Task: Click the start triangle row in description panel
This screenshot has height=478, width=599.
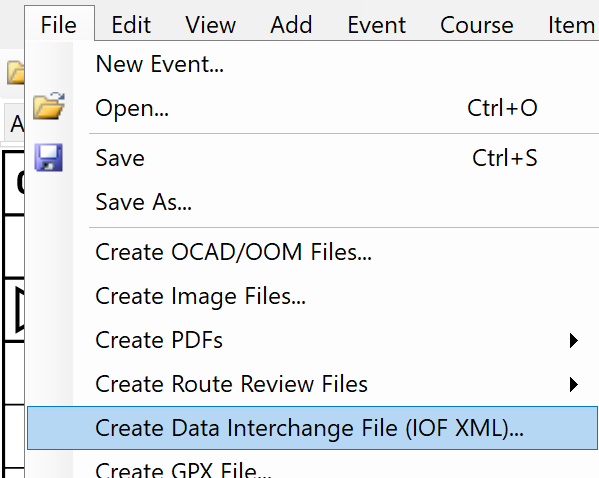Action: (x=14, y=310)
